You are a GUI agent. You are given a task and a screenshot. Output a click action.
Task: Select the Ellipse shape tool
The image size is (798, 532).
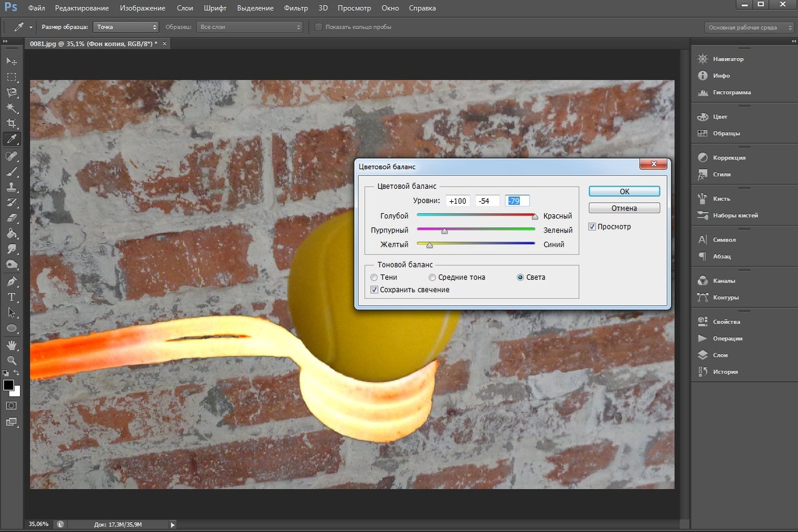12,328
